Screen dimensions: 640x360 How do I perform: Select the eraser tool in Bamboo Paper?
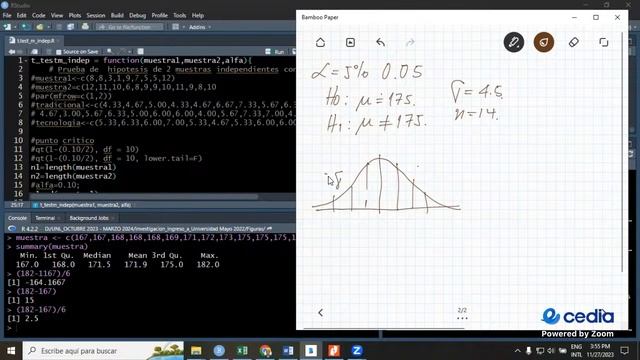click(573, 42)
